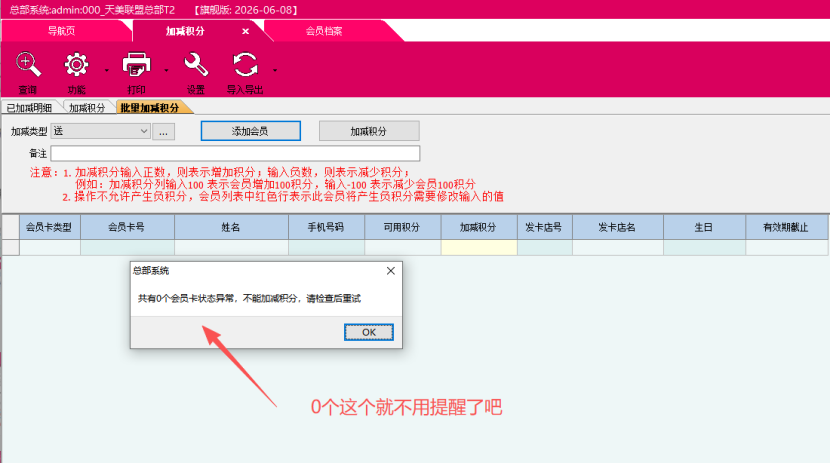Open the 功能 gear icon
This screenshot has width=830, height=463.
click(x=76, y=65)
